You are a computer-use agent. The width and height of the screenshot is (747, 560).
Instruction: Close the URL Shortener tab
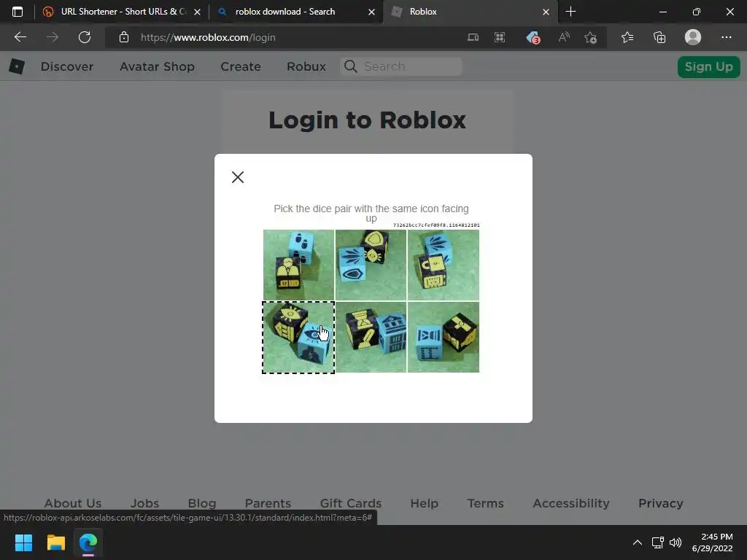pyautogui.click(x=197, y=12)
